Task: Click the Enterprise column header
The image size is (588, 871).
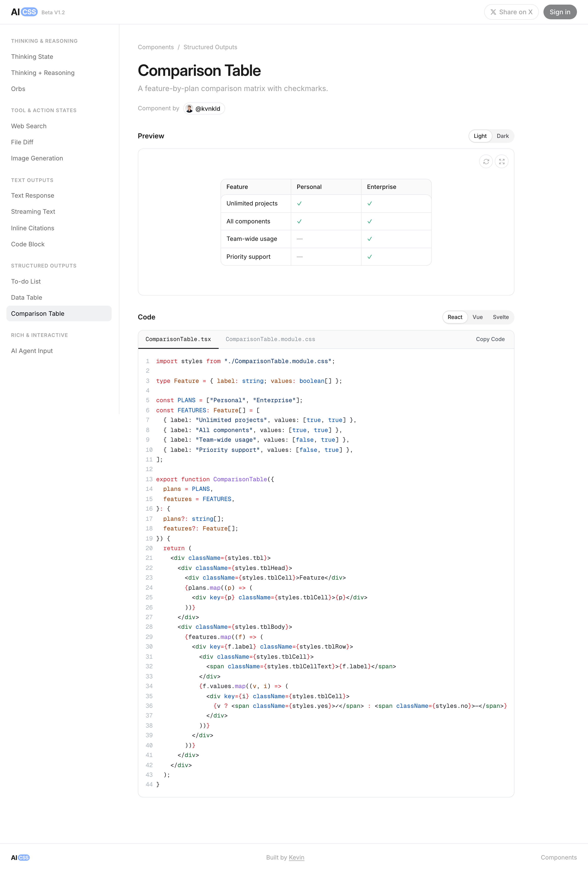Action: 396,187
